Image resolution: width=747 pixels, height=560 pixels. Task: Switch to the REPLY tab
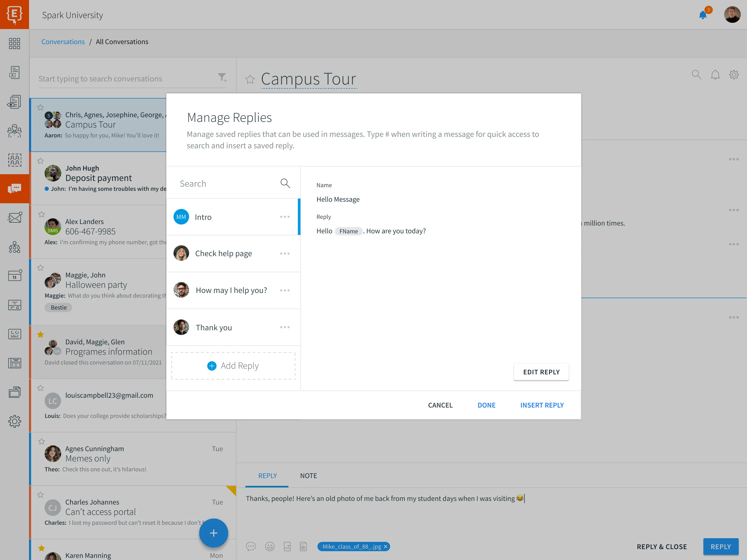(267, 476)
